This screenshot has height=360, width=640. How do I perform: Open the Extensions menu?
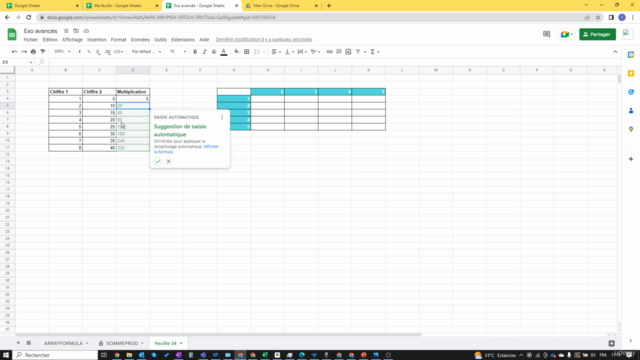[x=183, y=40]
